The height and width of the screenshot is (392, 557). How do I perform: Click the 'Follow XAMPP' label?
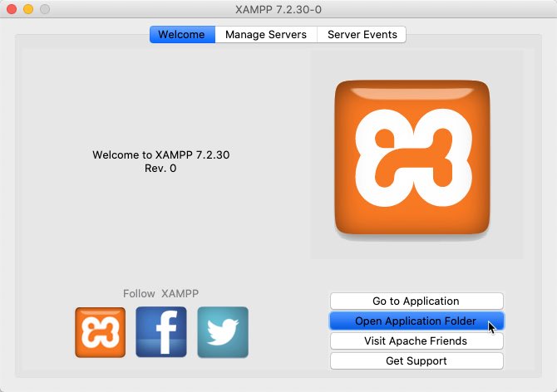click(161, 294)
